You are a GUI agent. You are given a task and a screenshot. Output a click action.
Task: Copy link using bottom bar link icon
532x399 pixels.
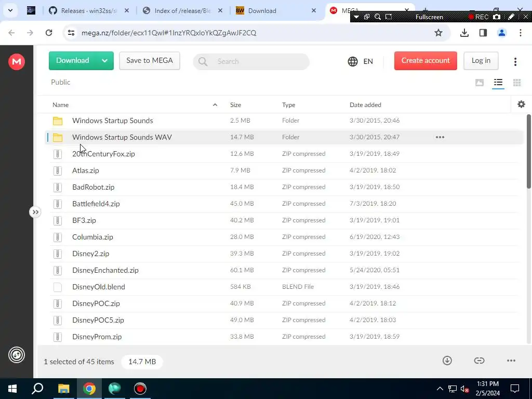pos(479,361)
